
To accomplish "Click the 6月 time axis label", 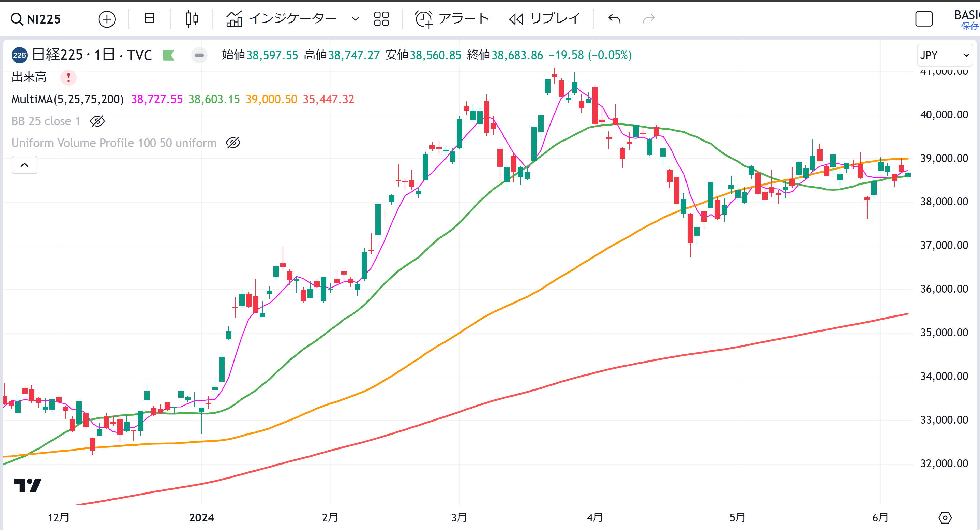I will [x=880, y=517].
